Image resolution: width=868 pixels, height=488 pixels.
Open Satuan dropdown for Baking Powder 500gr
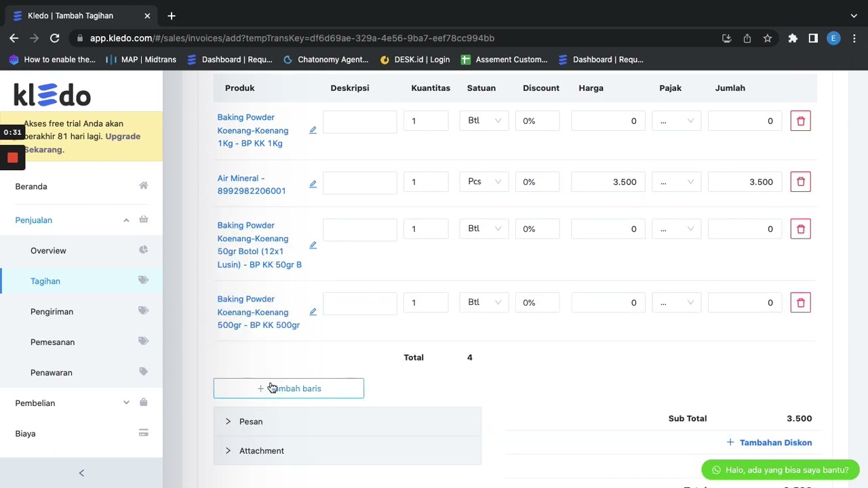click(x=484, y=303)
